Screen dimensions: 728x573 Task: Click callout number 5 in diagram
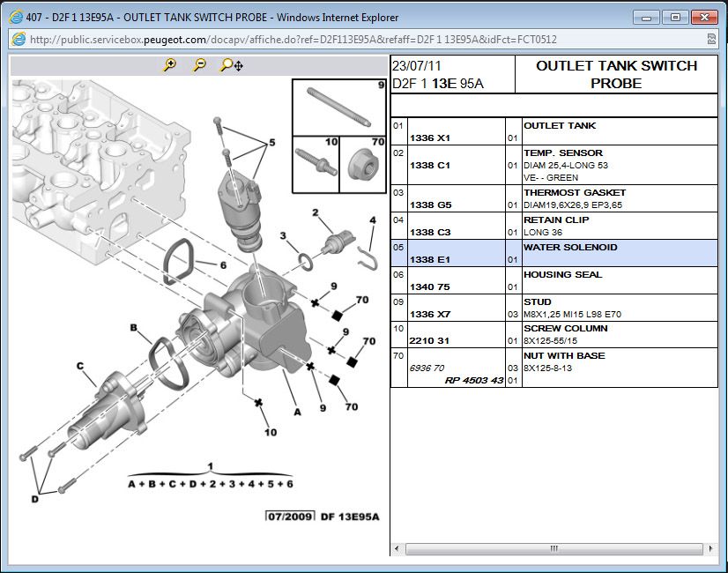click(272, 143)
